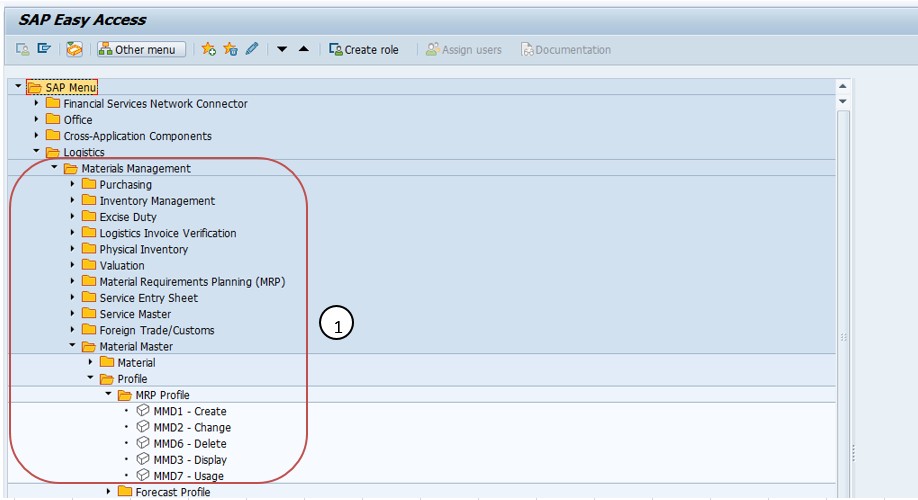Click the MMD6 - Delete transaction icon
918x500 pixels.
pos(143,443)
